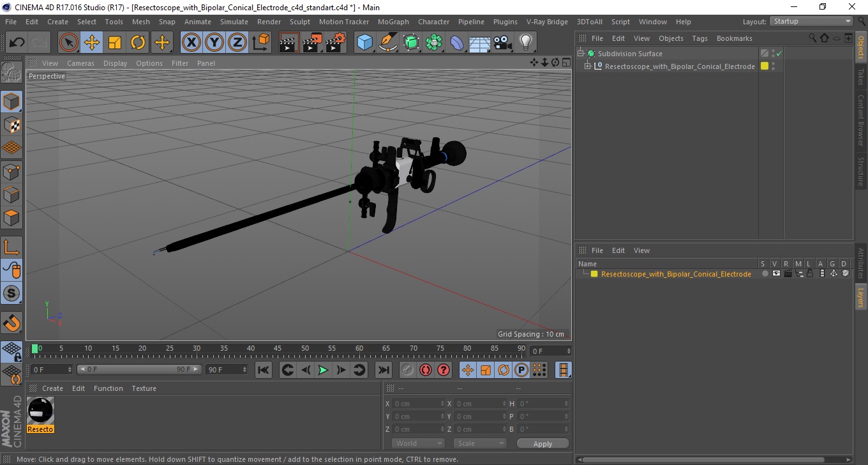
Task: Collapse the Subdivision Surface hierarchy
Action: click(x=581, y=54)
